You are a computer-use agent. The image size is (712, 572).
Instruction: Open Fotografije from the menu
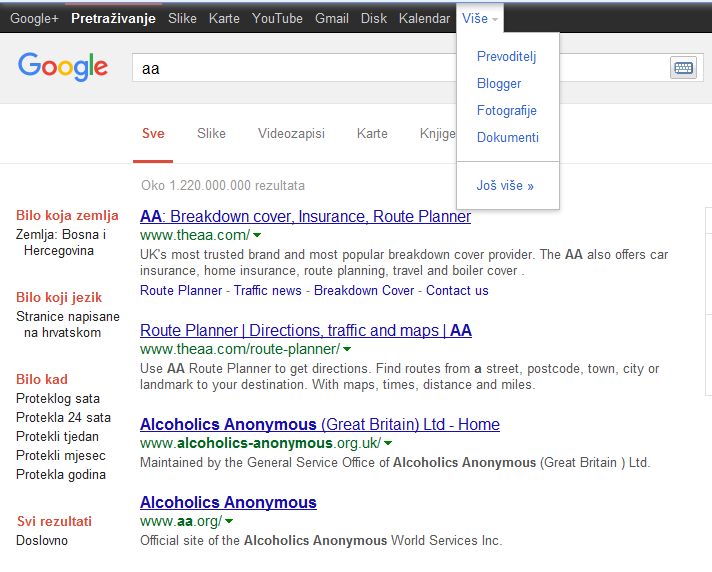pos(507,111)
